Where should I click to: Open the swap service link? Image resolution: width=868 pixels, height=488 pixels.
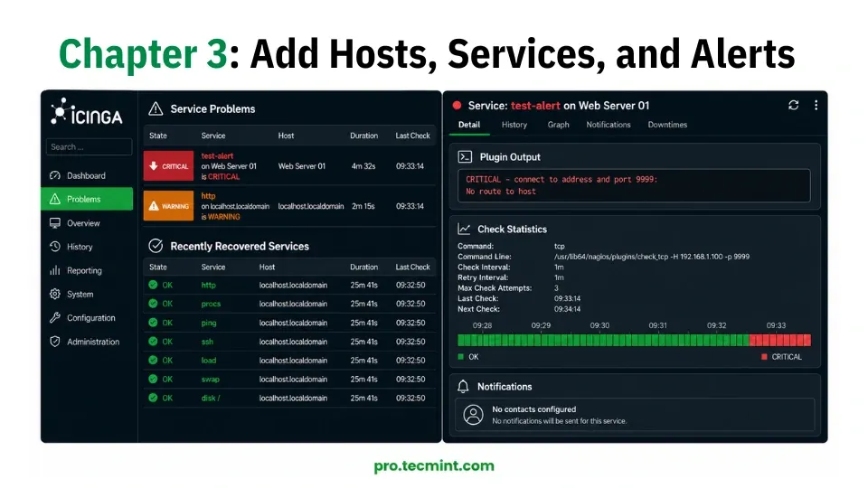[x=211, y=379]
